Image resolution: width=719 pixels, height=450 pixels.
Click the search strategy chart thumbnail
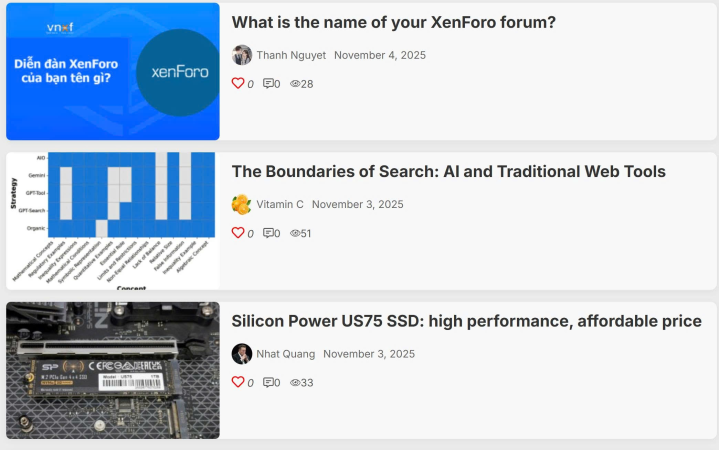tap(113, 220)
